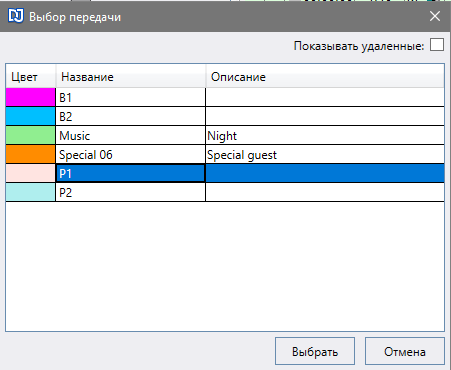Click the empty description cell of B1
The image size is (451, 370).
pyautogui.click(x=325, y=97)
